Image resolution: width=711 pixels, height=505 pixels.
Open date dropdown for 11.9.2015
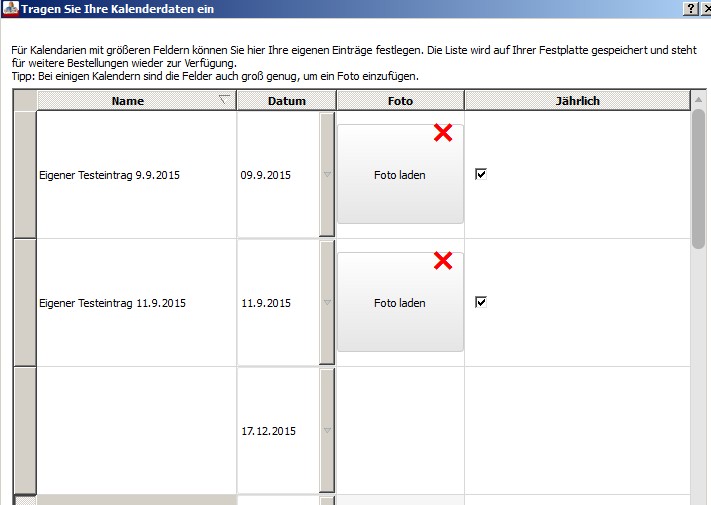(327, 302)
